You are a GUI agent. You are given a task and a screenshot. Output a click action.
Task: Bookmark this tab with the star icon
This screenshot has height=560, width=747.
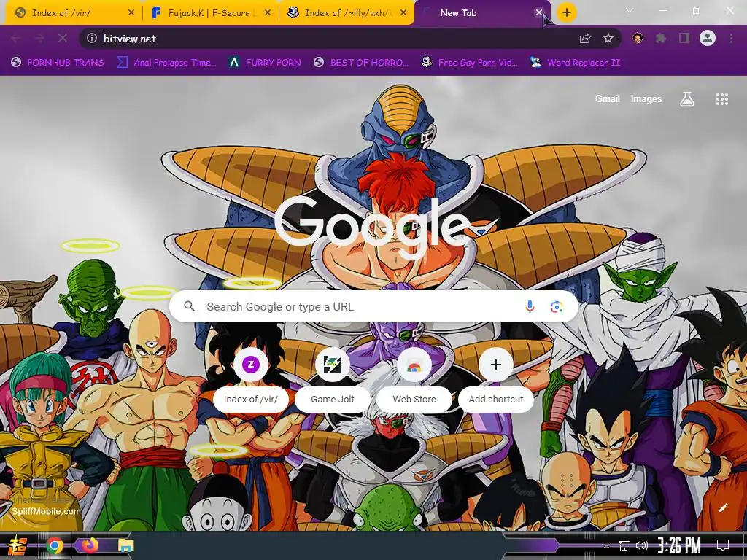click(608, 39)
